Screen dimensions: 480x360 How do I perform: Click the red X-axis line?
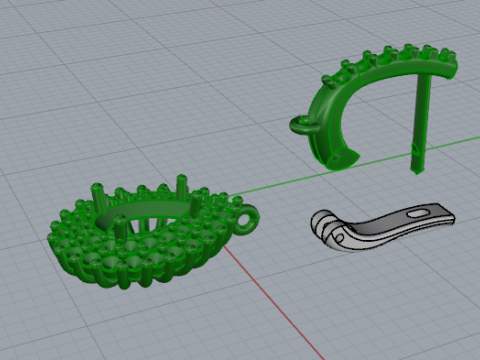pyautogui.click(x=273, y=302)
